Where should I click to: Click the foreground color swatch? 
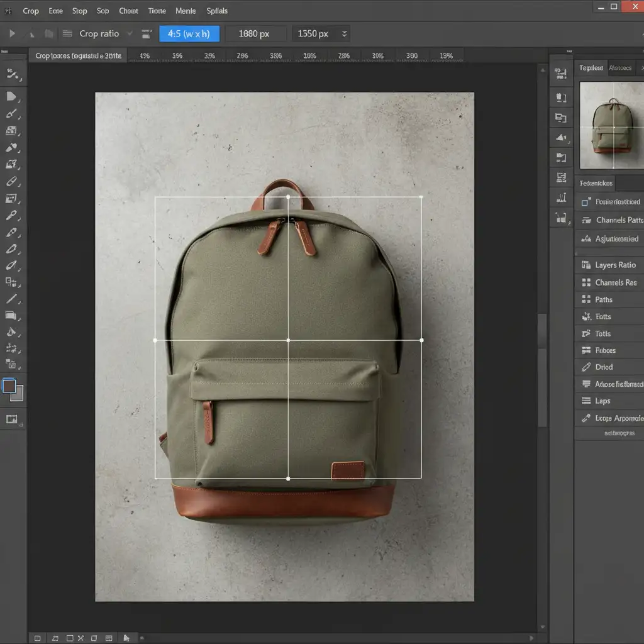(9, 386)
